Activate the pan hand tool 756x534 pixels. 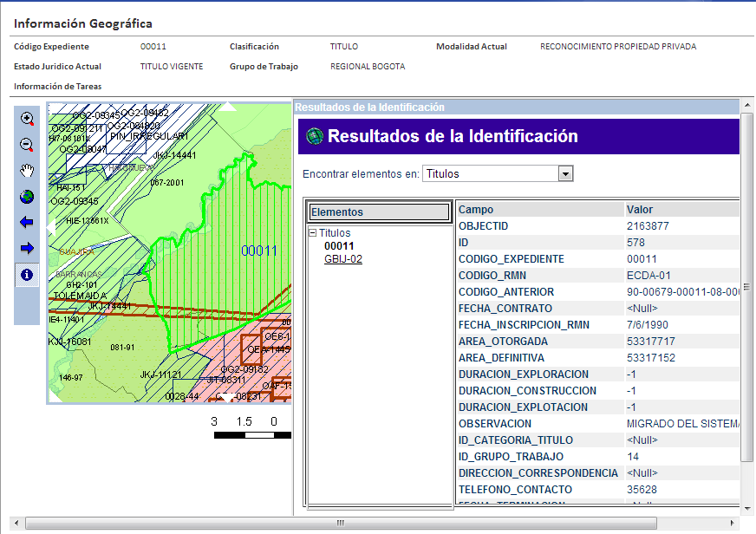click(x=27, y=171)
